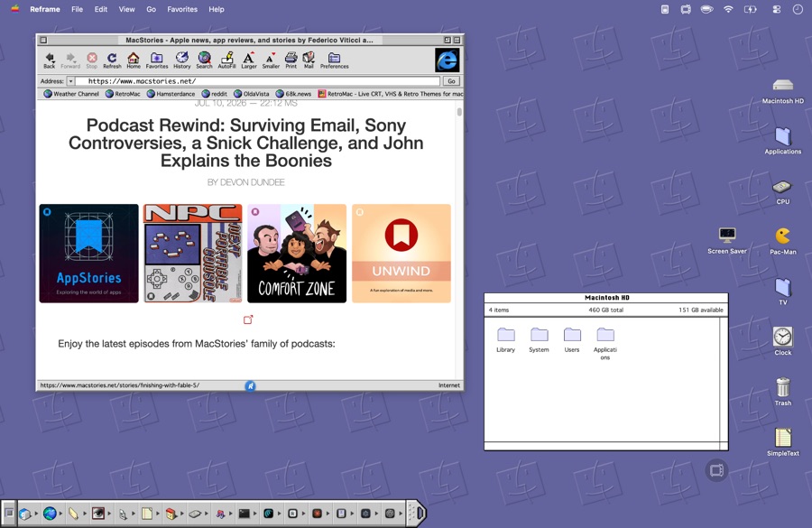Open the Trash
The width and height of the screenshot is (812, 528).
(x=782, y=392)
